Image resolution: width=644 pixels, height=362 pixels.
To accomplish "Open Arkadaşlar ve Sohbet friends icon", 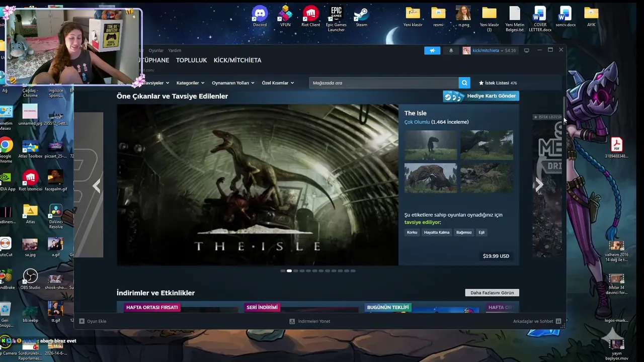I will point(558,321).
